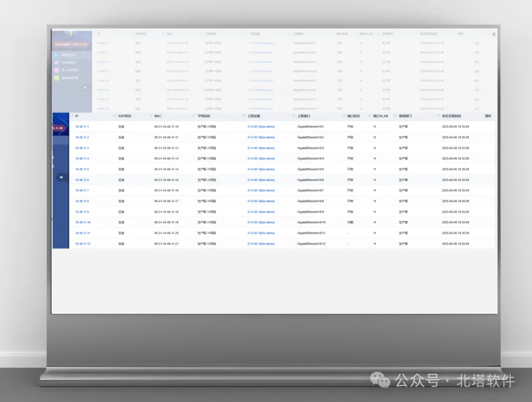Open uplink device link in row 10.48.11.9

coord(261,212)
